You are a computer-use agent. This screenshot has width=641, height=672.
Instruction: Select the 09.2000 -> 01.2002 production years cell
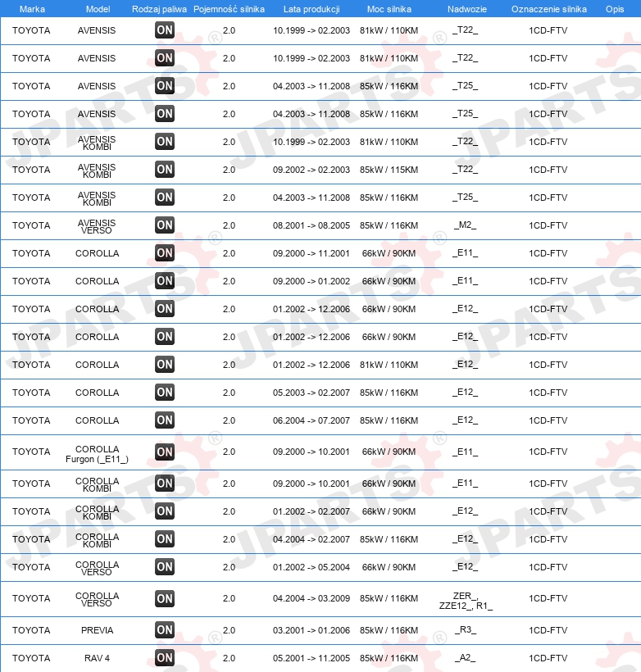click(x=311, y=281)
